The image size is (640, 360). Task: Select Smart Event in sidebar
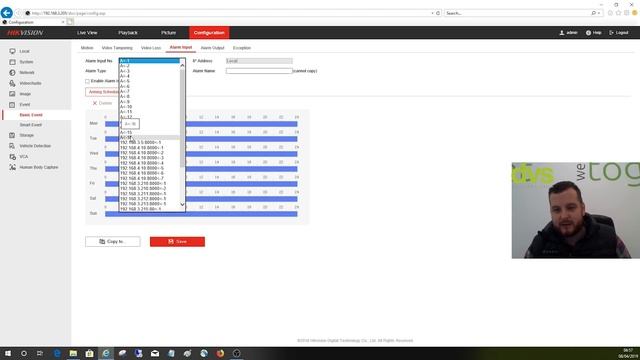[x=31, y=125]
